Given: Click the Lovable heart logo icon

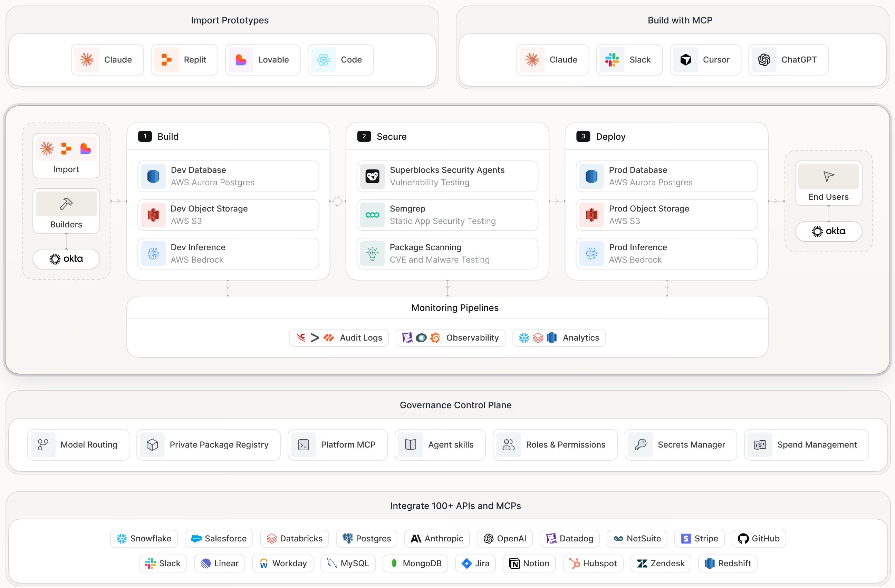Looking at the screenshot, I should [x=241, y=60].
